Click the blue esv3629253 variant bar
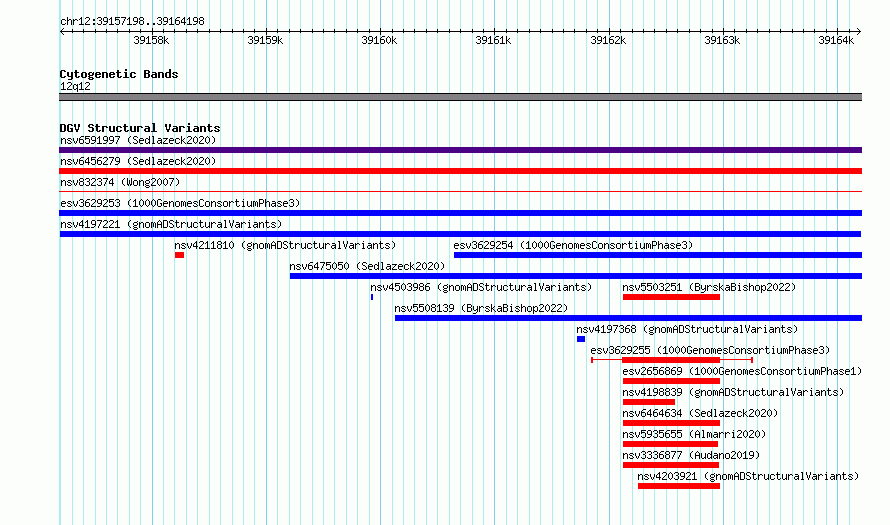 [460, 213]
